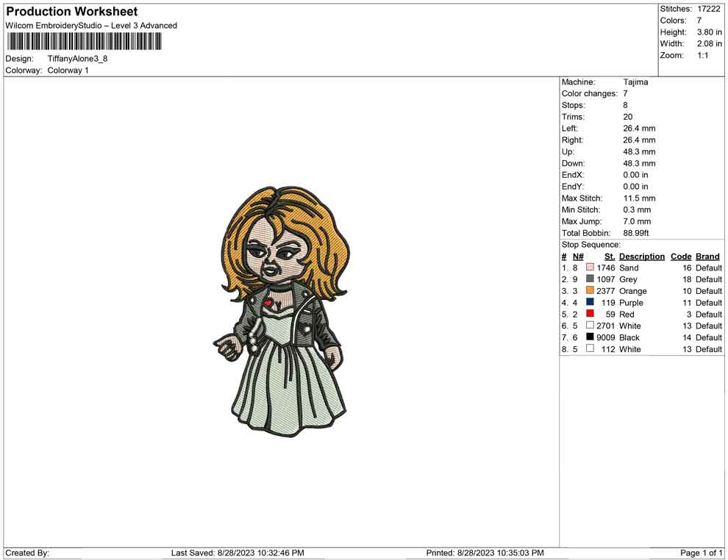The width and height of the screenshot is (728, 560).
Task: Click the design name TiffanyAlone3_8
Action: 78,59
